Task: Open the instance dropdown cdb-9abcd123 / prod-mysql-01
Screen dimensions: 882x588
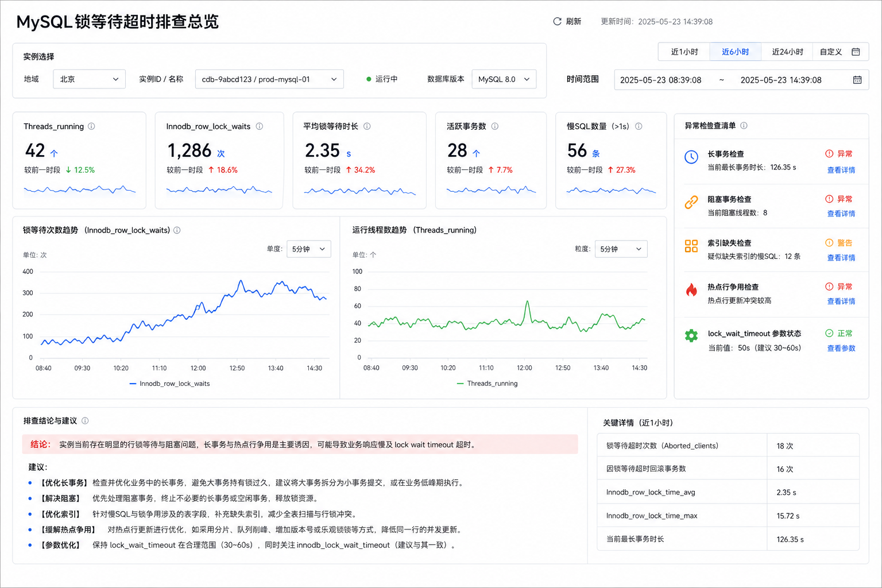Action: click(269, 79)
